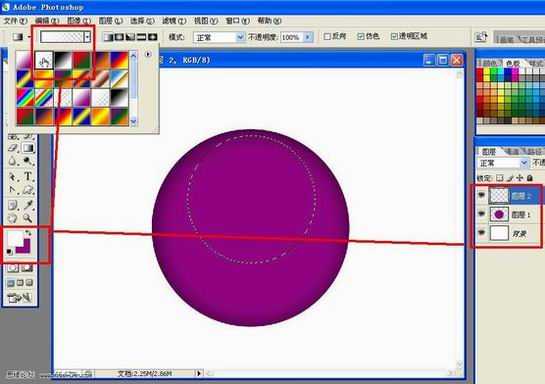Viewport: 545px width, 384px height.
Task: Open the 文件(F) File menu
Action: (15, 21)
